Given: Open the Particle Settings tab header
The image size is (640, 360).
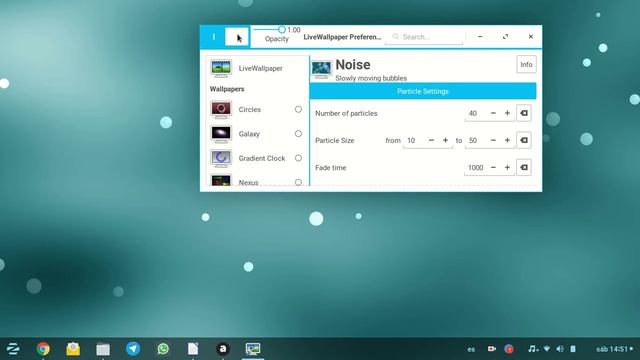Looking at the screenshot, I should point(423,91).
